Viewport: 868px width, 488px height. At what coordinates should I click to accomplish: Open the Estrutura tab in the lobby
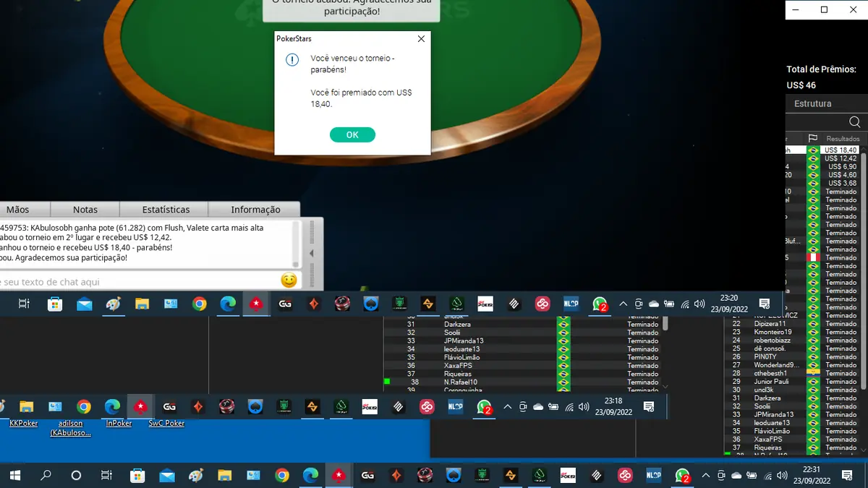813,103
